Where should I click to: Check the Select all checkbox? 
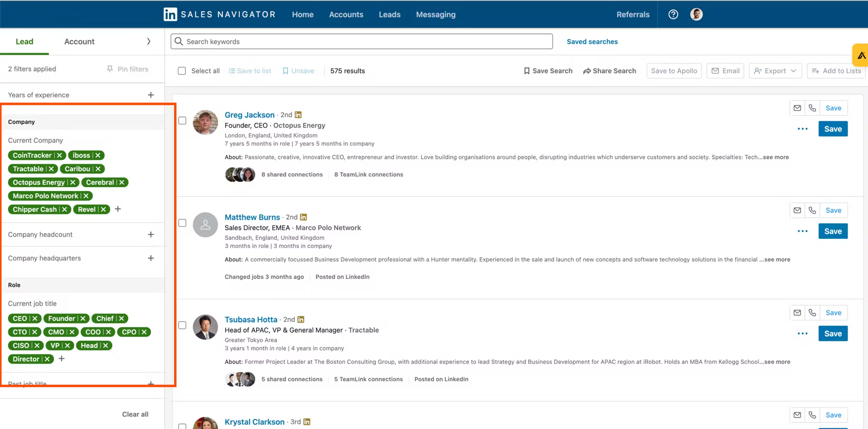pyautogui.click(x=182, y=70)
